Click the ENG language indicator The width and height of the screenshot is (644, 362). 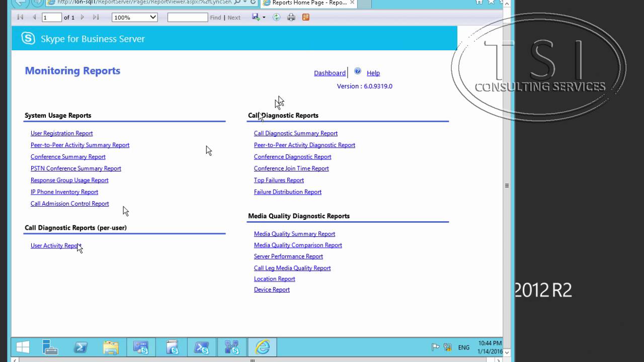pos(464,347)
